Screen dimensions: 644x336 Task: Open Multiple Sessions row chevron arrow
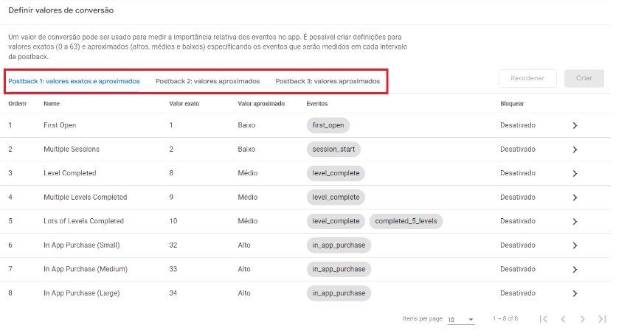575,150
